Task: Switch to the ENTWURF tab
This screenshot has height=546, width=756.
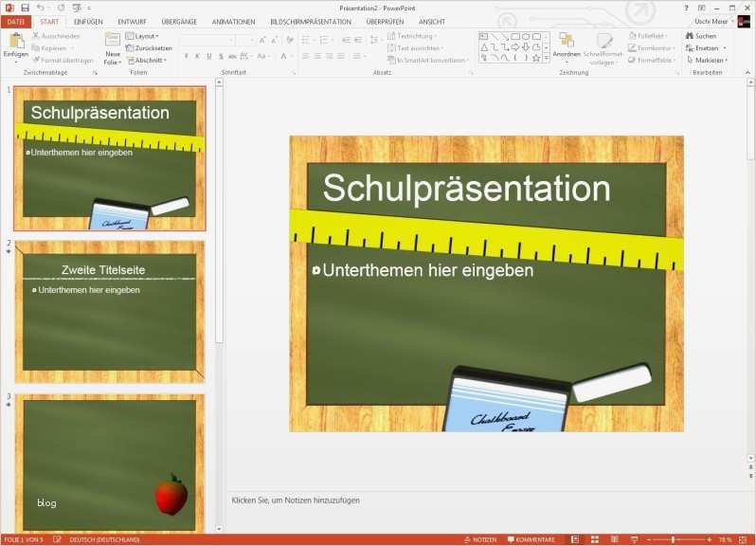Action: pyautogui.click(x=132, y=22)
